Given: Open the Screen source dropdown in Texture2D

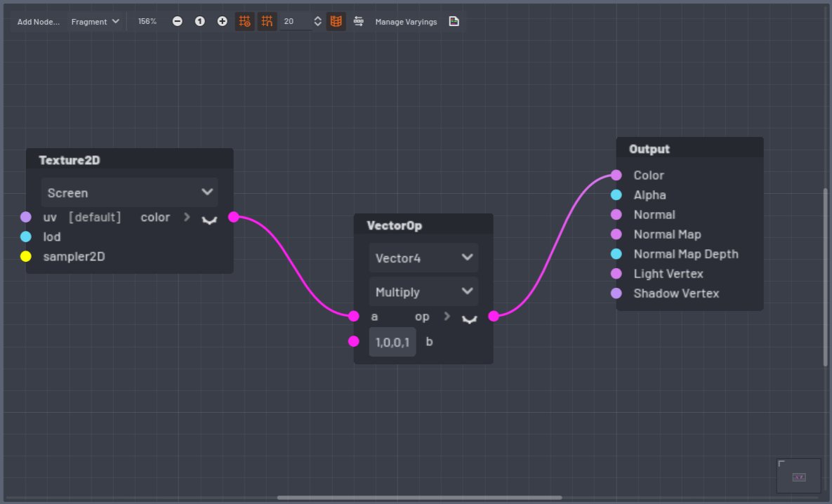Looking at the screenshot, I should tap(129, 192).
